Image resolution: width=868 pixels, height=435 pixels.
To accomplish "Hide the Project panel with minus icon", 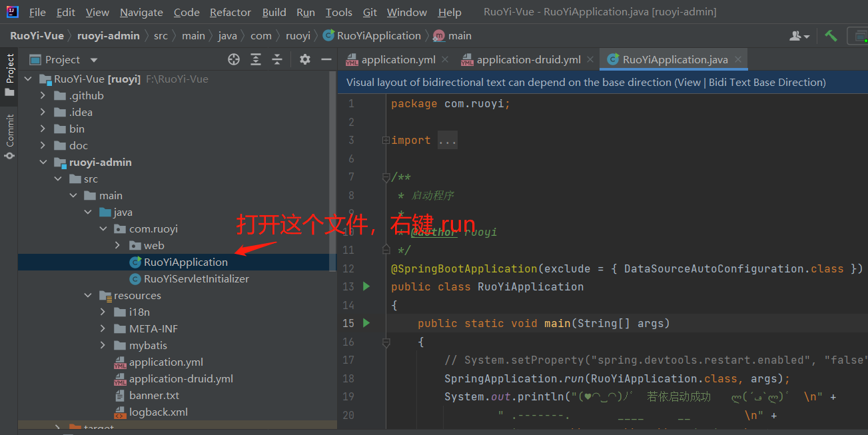I will click(x=326, y=59).
